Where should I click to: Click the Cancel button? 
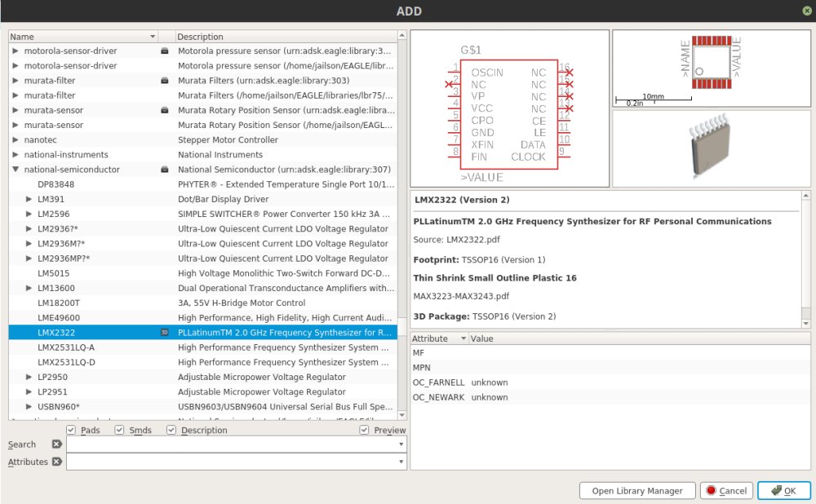(725, 490)
